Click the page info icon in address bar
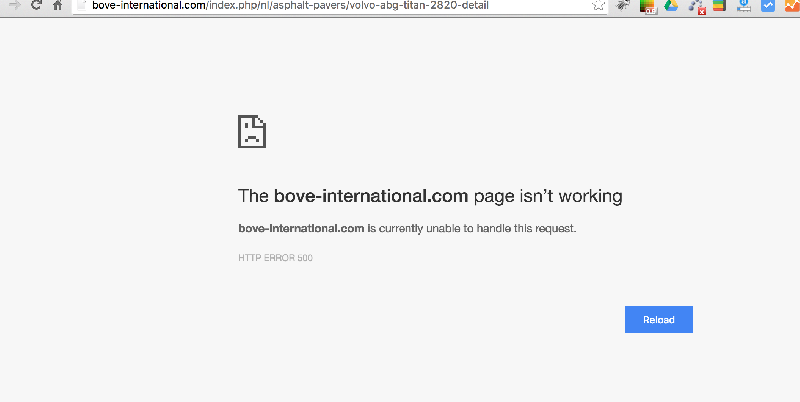800x402 pixels. click(81, 6)
